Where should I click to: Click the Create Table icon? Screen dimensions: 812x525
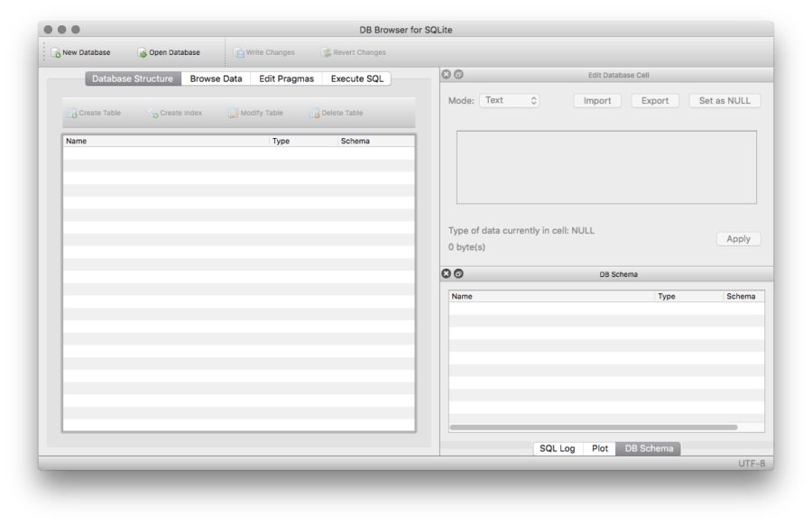pos(72,113)
